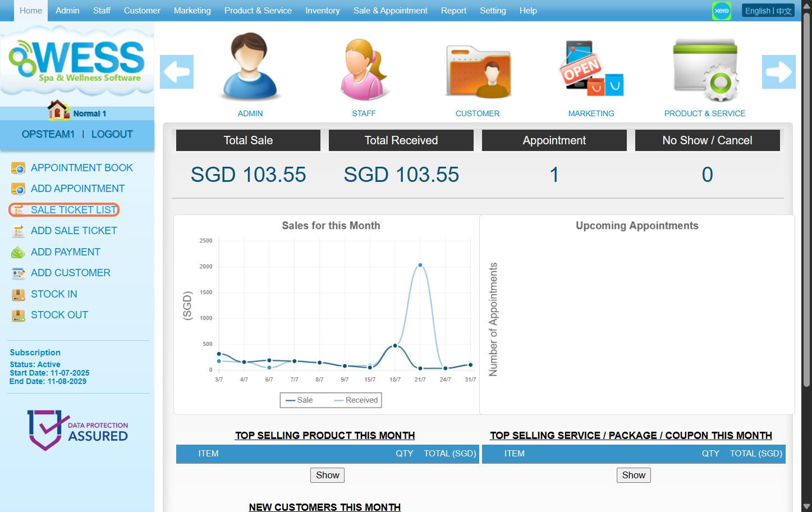Viewport: 812px width, 512px height.
Task: Open the Admin icon shortcut
Action: click(250, 67)
